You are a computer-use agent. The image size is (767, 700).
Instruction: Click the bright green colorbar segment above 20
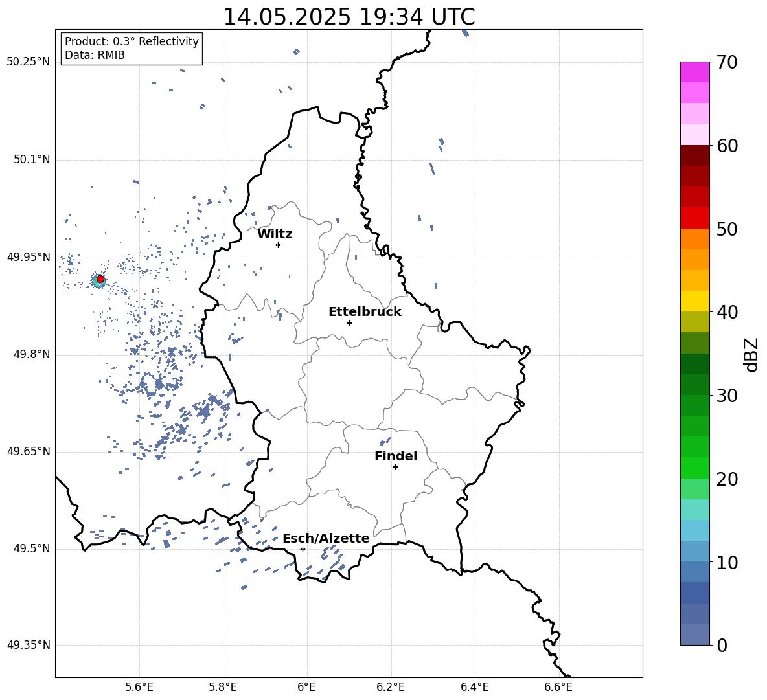(x=695, y=468)
